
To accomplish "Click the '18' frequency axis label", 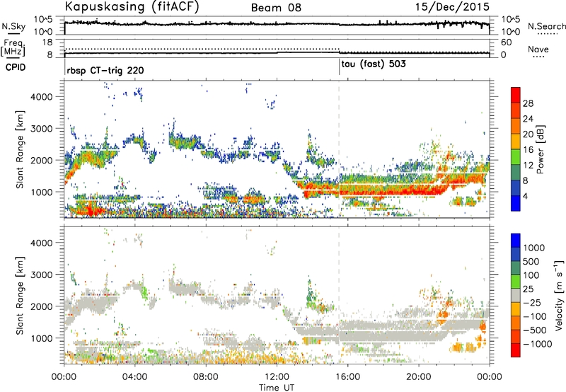I will (47, 42).
